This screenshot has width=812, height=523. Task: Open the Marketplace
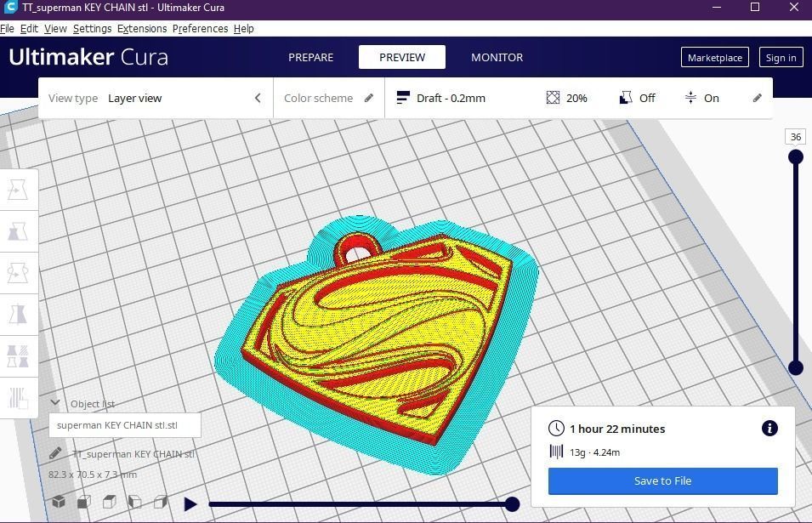coord(714,58)
